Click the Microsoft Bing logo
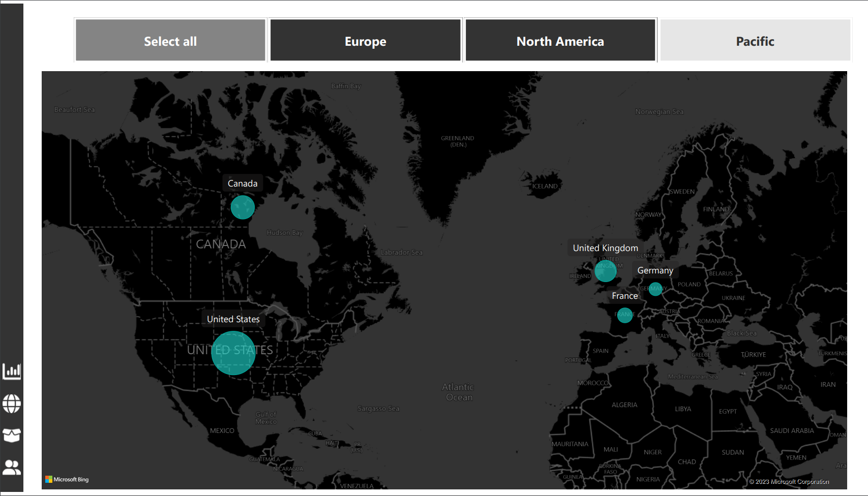 click(67, 479)
